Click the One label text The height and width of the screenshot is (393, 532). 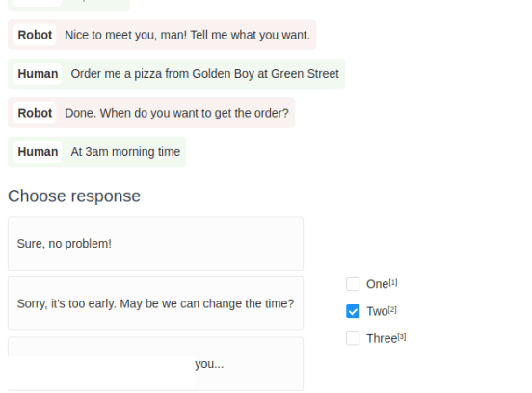tap(377, 284)
